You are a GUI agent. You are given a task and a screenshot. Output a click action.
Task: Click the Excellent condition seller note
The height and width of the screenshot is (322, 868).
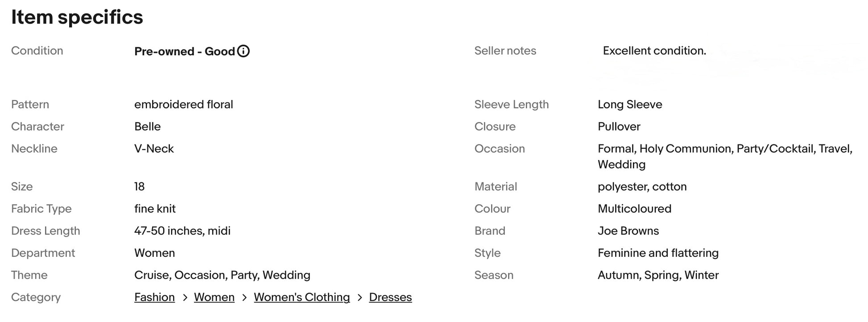pos(654,51)
